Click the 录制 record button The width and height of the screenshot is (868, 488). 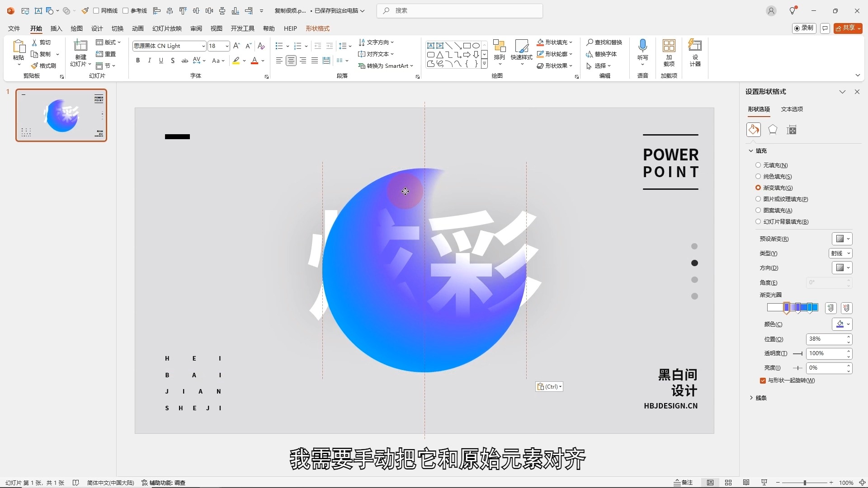click(x=804, y=28)
